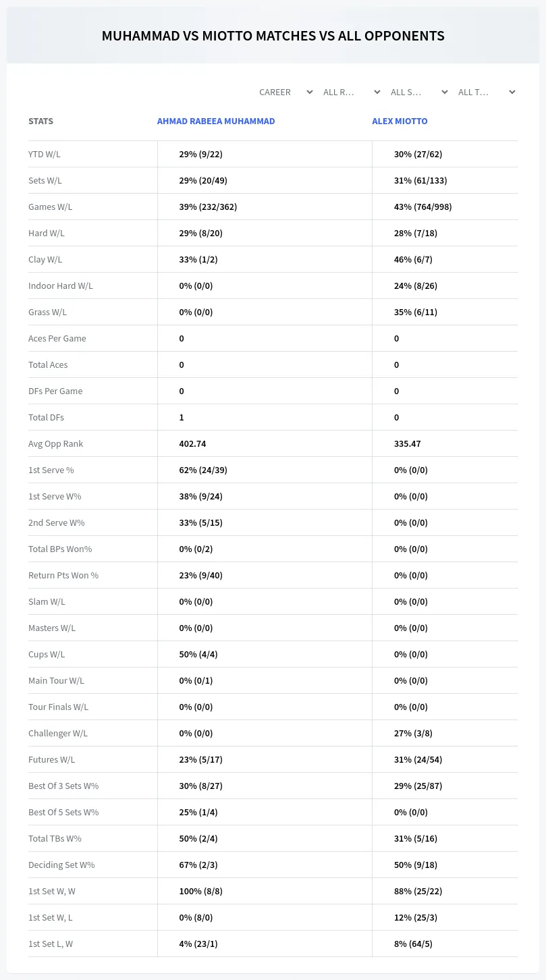Expand the ALL T... filter dropdown
This screenshot has height=980, width=546.
point(486,92)
